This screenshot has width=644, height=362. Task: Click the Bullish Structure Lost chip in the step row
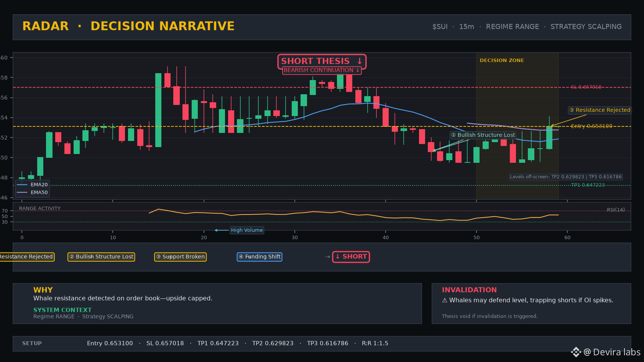coord(101,257)
